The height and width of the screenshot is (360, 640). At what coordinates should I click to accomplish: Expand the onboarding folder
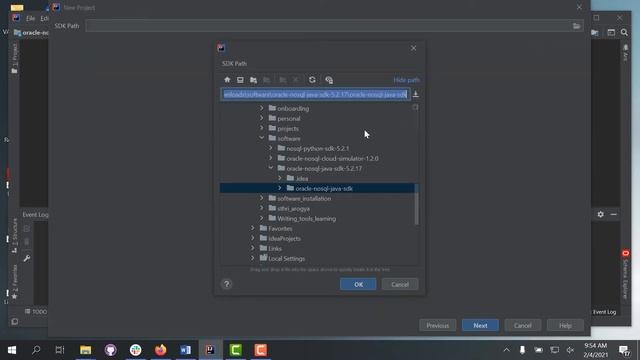coord(262,108)
